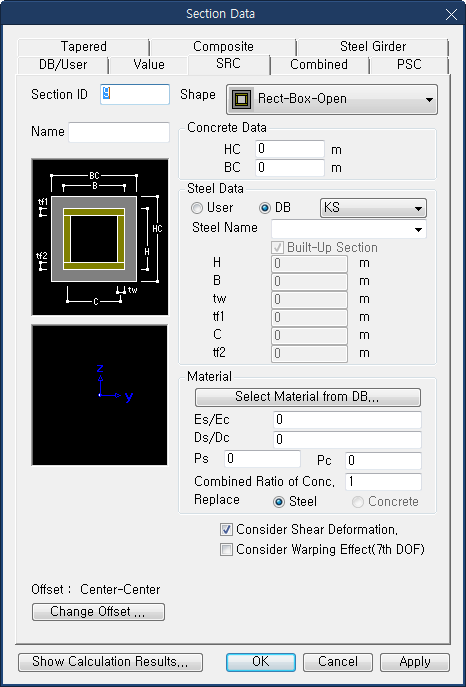This screenshot has height=687, width=466.
Task: Expand the KS database dropdown
Action: click(374, 208)
